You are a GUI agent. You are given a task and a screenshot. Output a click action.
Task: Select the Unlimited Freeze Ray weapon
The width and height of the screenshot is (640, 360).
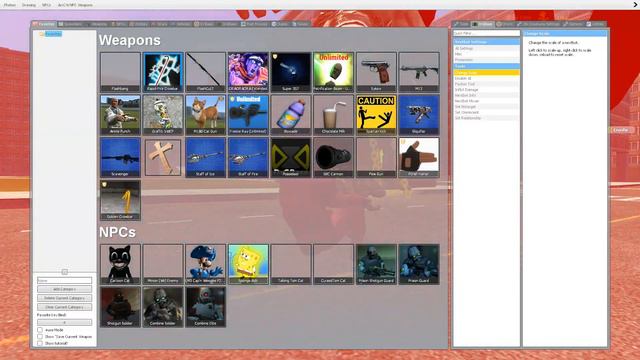point(248,115)
